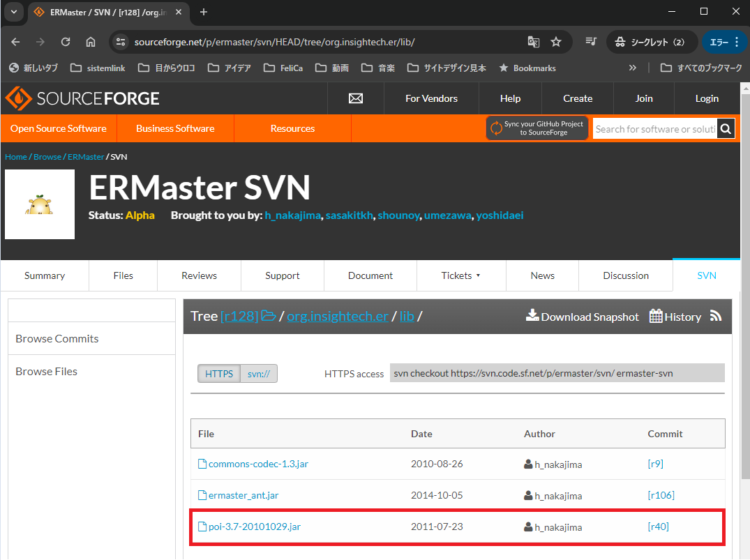Click the browser reload icon

tap(65, 42)
